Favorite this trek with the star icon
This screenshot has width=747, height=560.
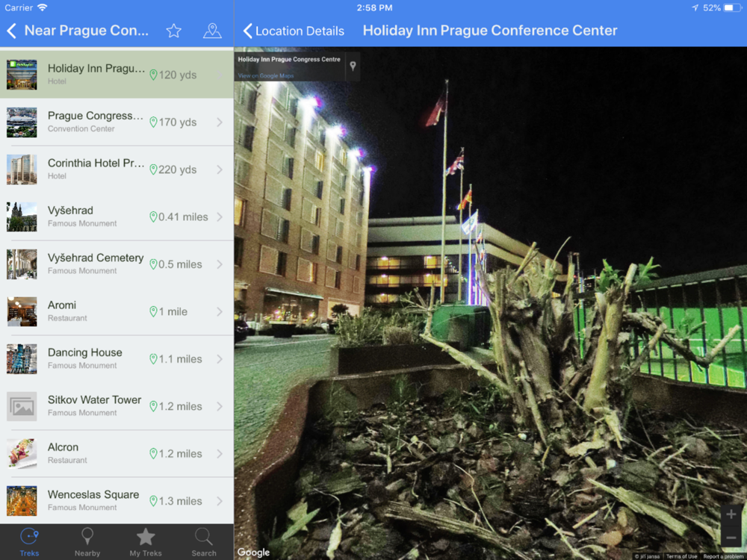click(x=174, y=31)
